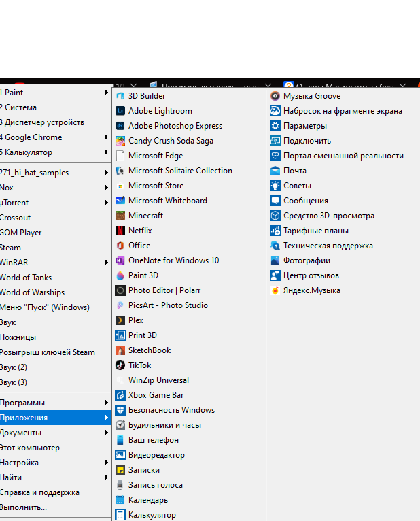Open World of Tanks entry

tap(56, 277)
